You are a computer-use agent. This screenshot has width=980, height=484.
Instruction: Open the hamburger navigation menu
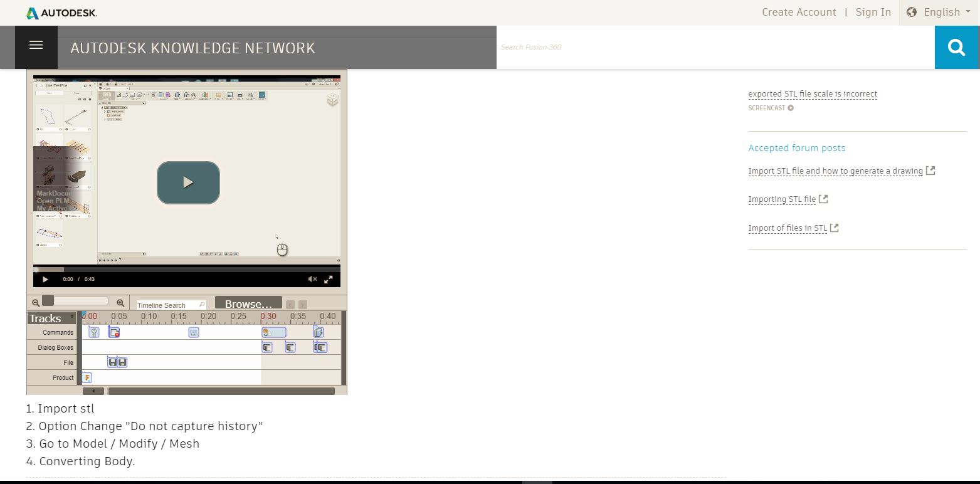tap(36, 47)
